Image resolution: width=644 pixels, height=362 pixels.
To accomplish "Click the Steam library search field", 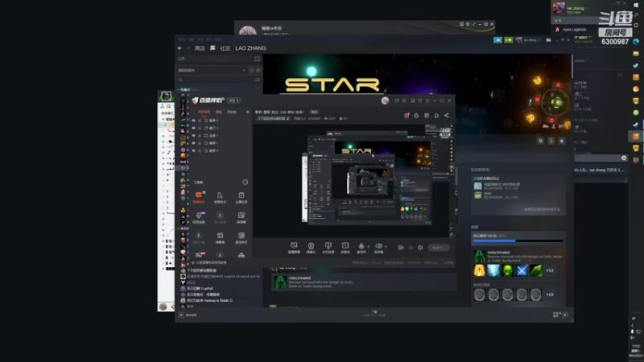I will click(216, 80).
